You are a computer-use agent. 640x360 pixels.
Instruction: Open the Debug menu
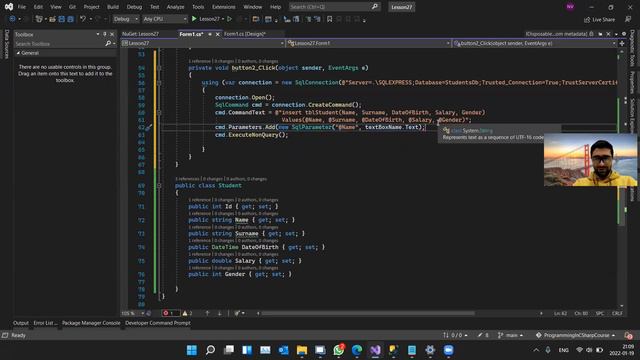pyautogui.click(x=134, y=7)
